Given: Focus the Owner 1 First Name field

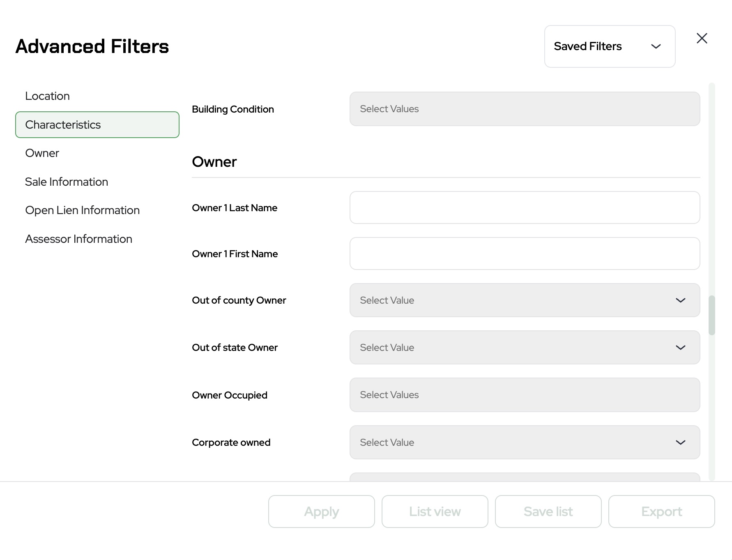Looking at the screenshot, I should tap(525, 253).
